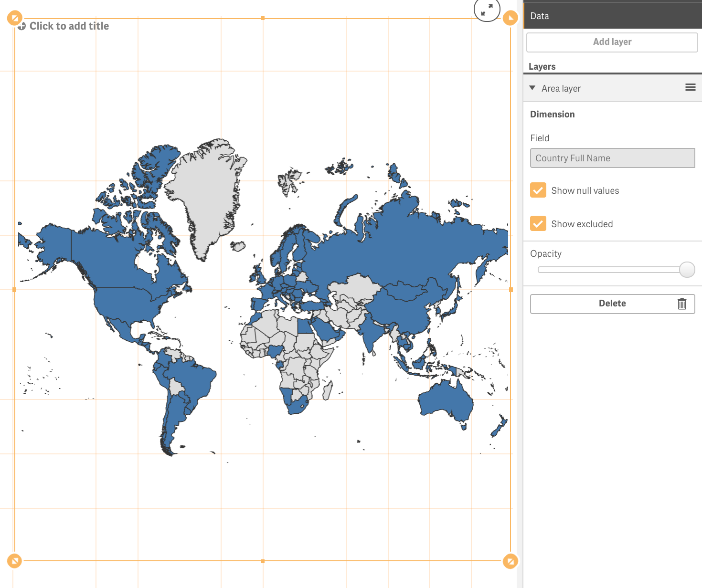Click 'Click to add title' text
The height and width of the screenshot is (588, 702).
click(x=69, y=26)
